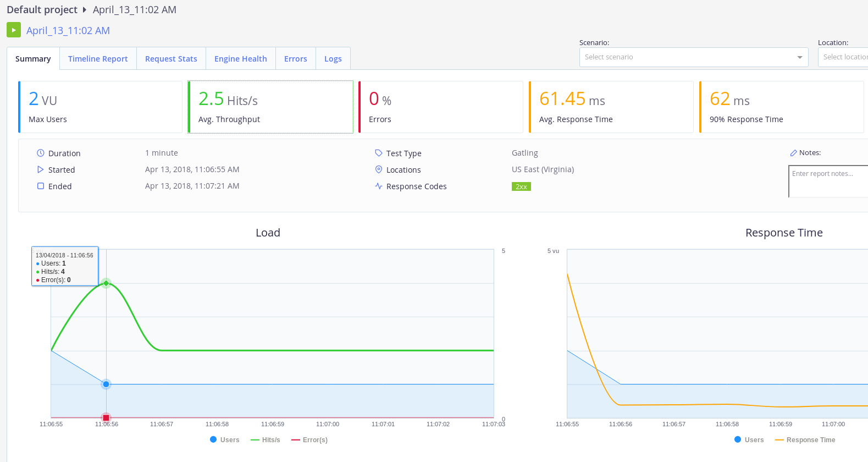Click the Ended square icon
Viewport: 868px width, 462px height.
(41, 186)
